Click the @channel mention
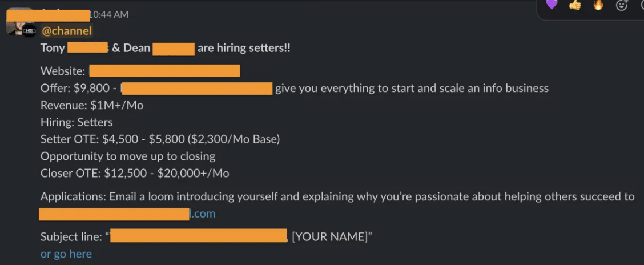The image size is (644, 265). tap(67, 31)
